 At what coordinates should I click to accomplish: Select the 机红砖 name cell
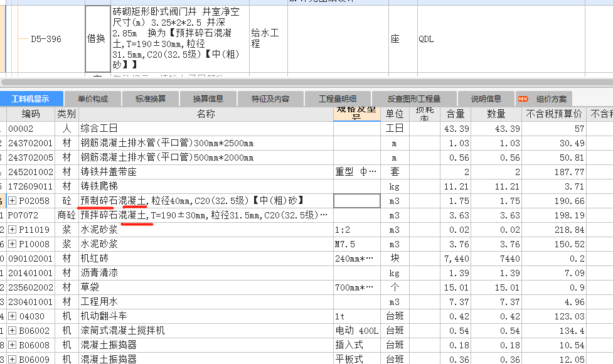pos(206,259)
